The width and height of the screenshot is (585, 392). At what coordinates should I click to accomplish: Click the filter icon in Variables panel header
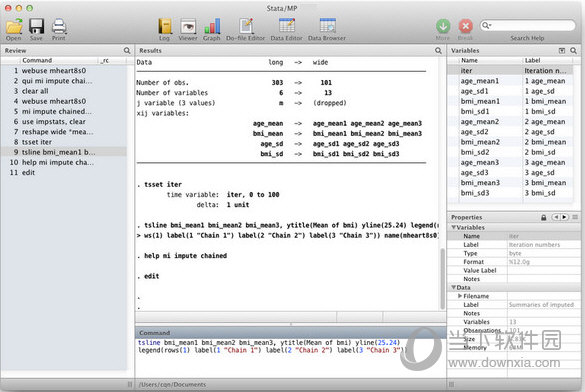click(x=562, y=50)
